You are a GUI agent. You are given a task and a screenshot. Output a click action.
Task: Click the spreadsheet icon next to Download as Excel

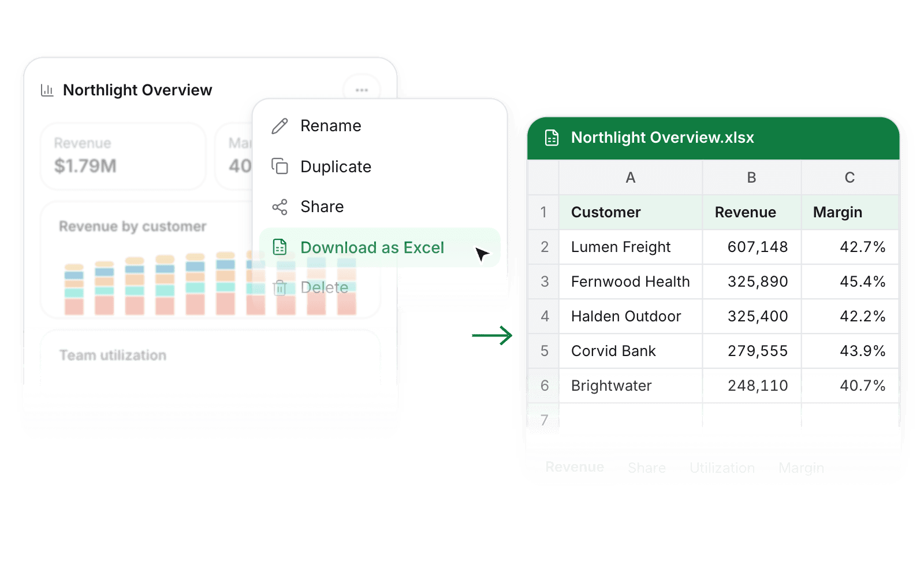pos(280,247)
